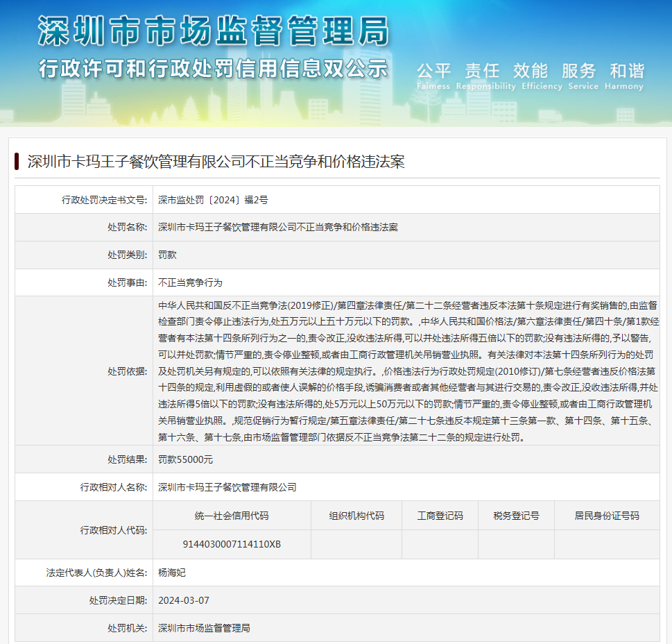Image resolution: width=672 pixels, height=644 pixels.
Task: Click the 统一社会信用代码 column header
Action: [232, 516]
